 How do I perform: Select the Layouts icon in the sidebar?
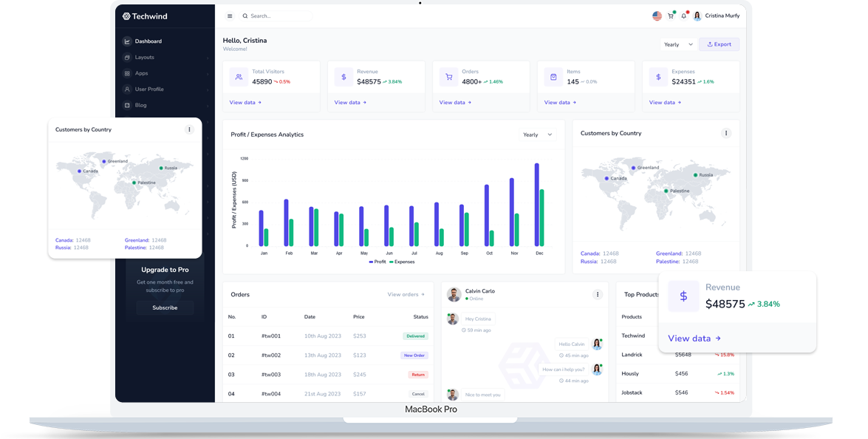coord(127,57)
